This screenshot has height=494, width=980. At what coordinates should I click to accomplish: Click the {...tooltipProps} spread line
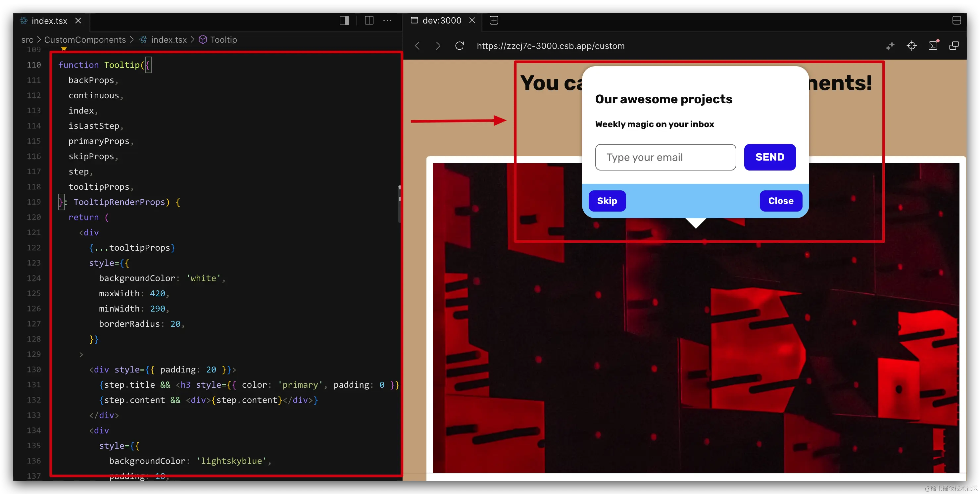pos(132,248)
